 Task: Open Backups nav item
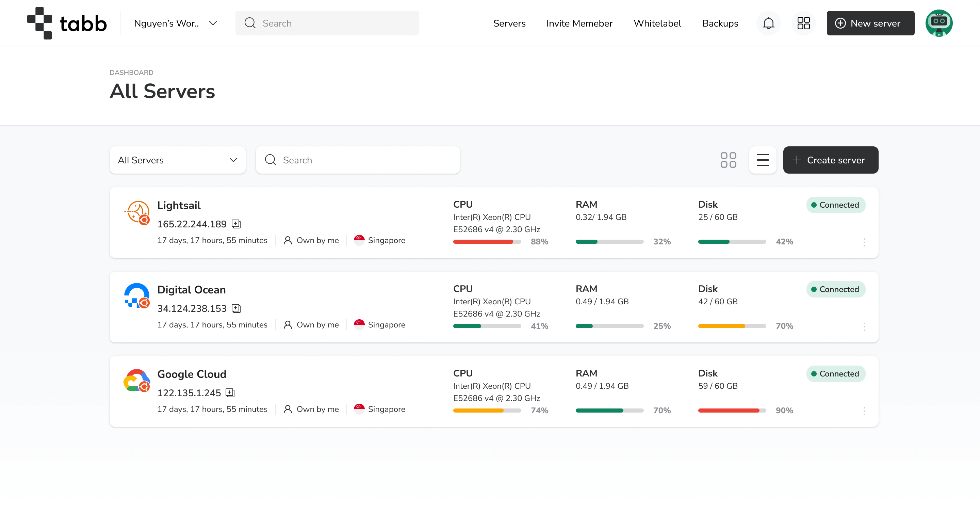720,23
